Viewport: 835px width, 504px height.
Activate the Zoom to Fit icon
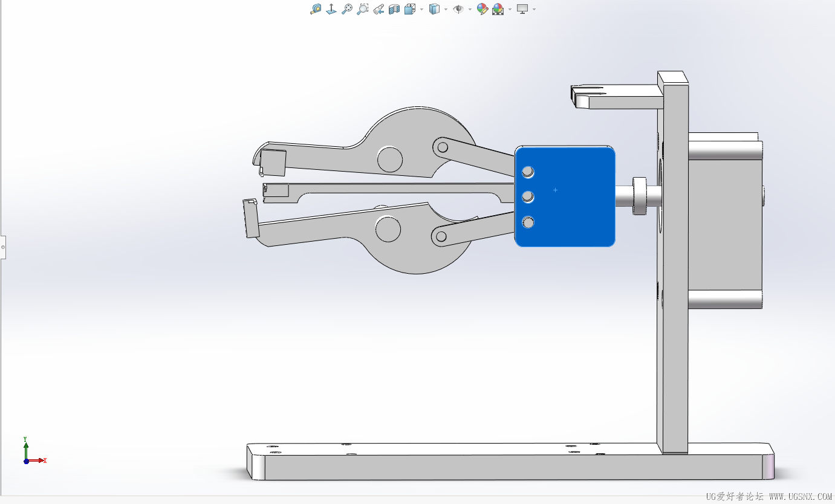(x=347, y=9)
